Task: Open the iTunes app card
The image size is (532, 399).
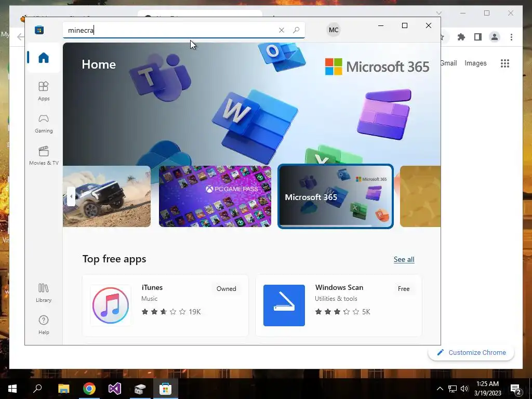Action: tap(165, 305)
